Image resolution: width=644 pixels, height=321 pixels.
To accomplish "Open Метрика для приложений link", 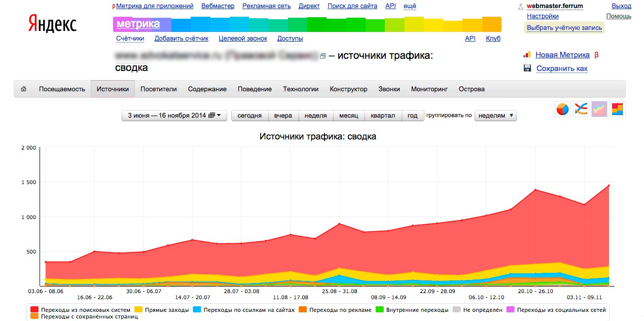I will pyautogui.click(x=155, y=6).
